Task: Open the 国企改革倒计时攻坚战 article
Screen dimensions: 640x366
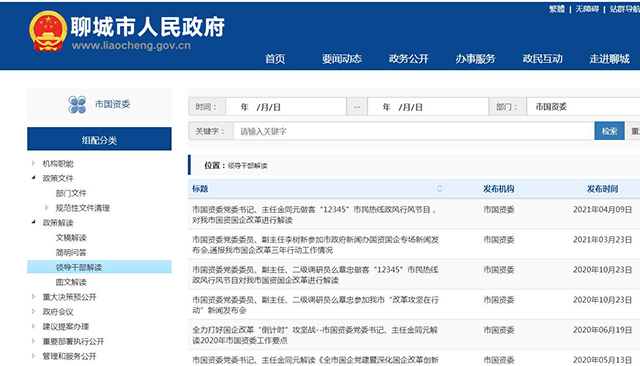Action: click(x=315, y=335)
